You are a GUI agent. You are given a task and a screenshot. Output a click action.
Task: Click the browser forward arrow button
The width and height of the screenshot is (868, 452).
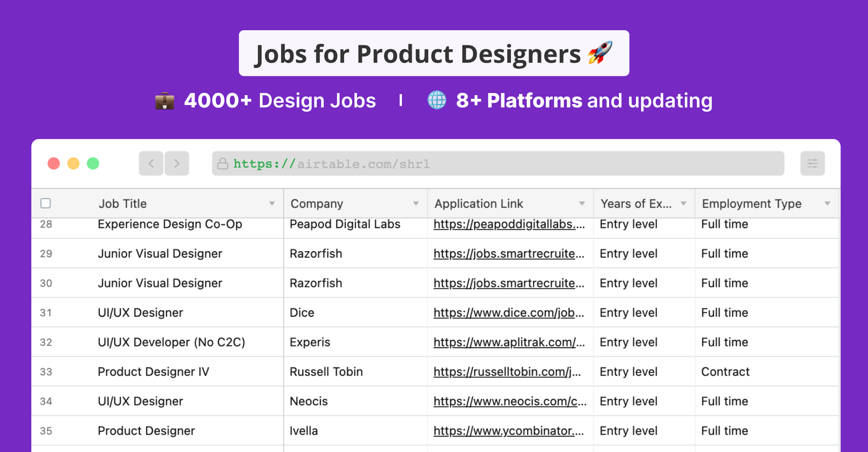click(x=177, y=164)
